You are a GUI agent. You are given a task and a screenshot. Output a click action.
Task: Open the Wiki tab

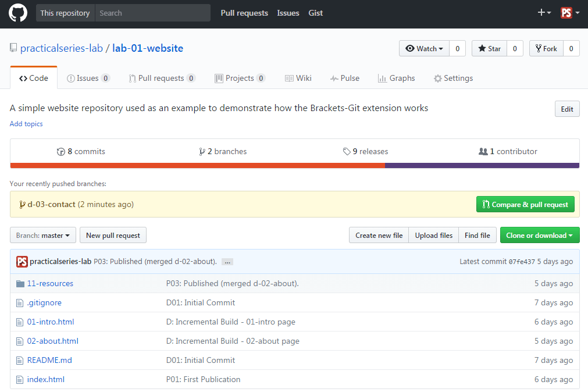[x=298, y=78]
